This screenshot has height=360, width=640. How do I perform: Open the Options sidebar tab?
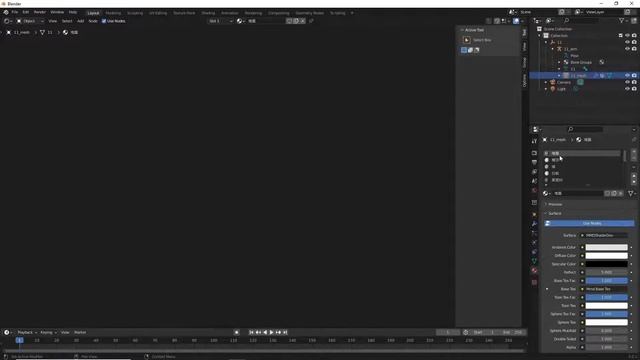[524, 80]
